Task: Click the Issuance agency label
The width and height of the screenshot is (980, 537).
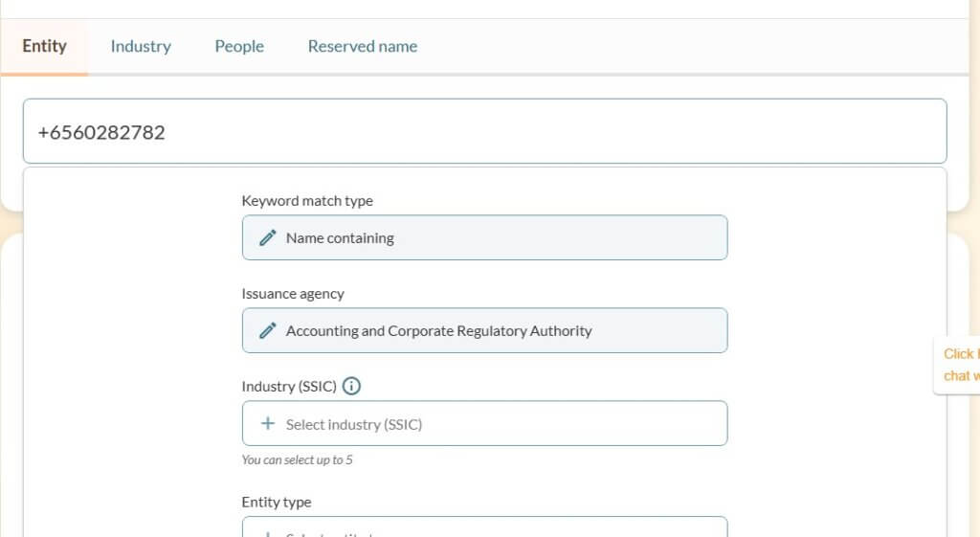Action: [x=293, y=294]
